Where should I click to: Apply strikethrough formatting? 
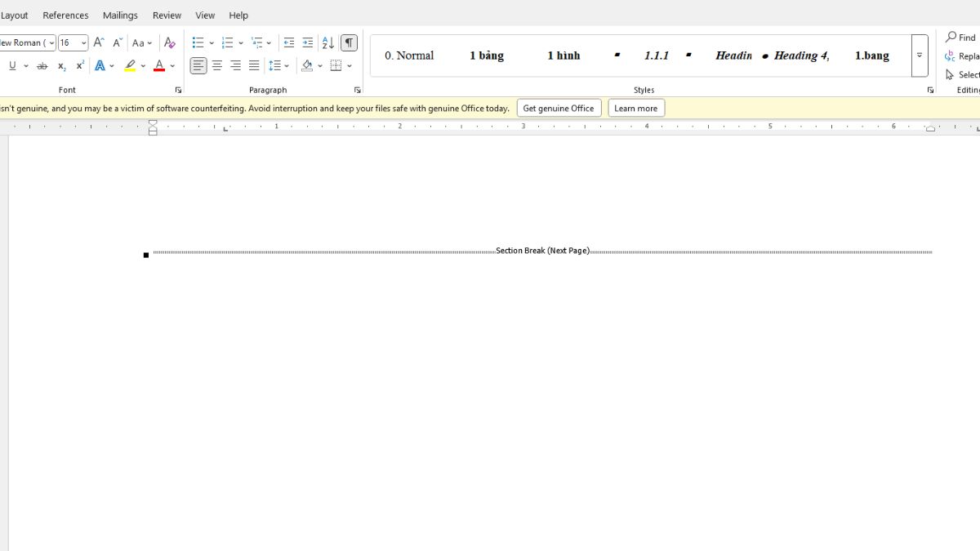[x=42, y=65]
